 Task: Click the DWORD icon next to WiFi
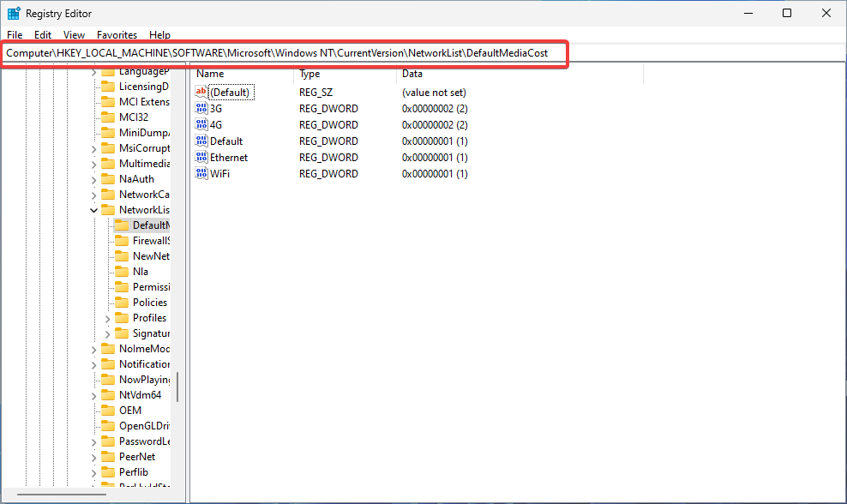(x=201, y=173)
